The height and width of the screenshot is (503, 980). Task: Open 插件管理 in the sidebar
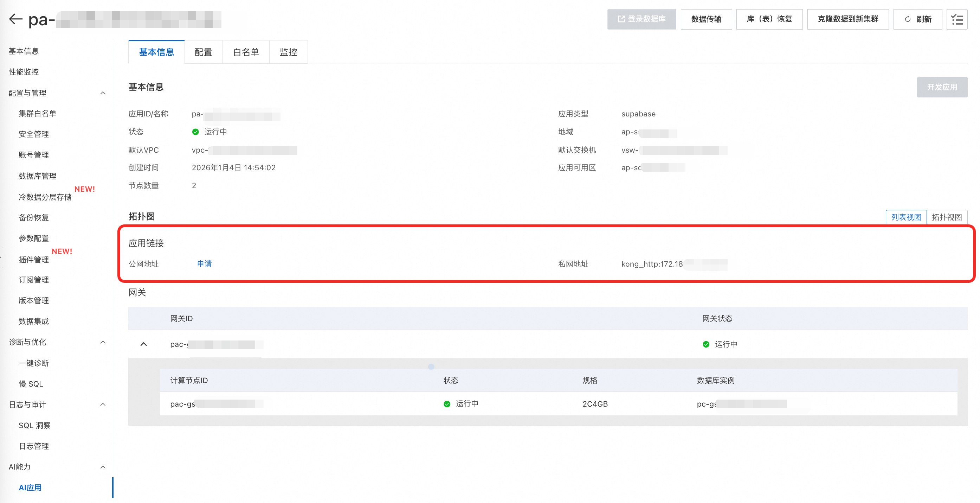coord(34,260)
